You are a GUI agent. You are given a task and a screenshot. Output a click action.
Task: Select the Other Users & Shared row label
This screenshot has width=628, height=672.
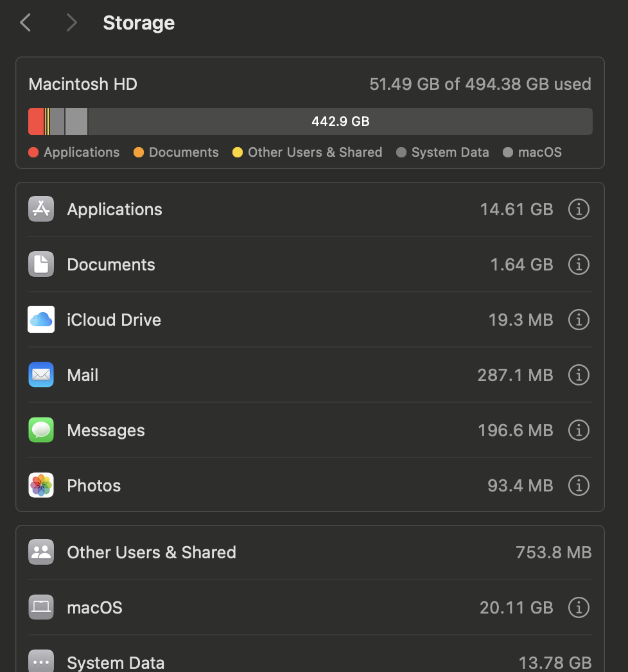151,553
